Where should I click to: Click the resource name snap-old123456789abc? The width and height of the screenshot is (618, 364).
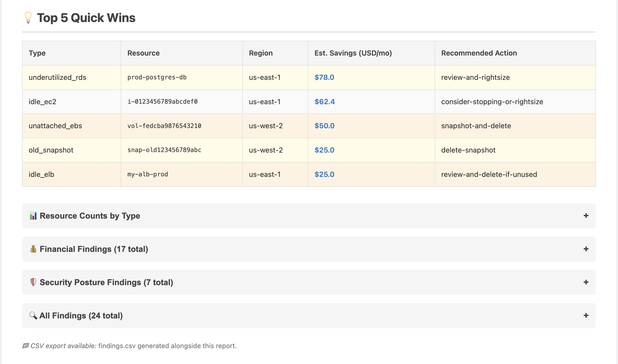coord(164,150)
